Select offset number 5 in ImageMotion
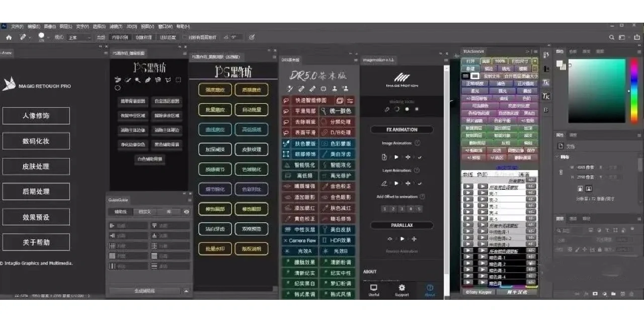The image size is (644, 322). (x=419, y=209)
